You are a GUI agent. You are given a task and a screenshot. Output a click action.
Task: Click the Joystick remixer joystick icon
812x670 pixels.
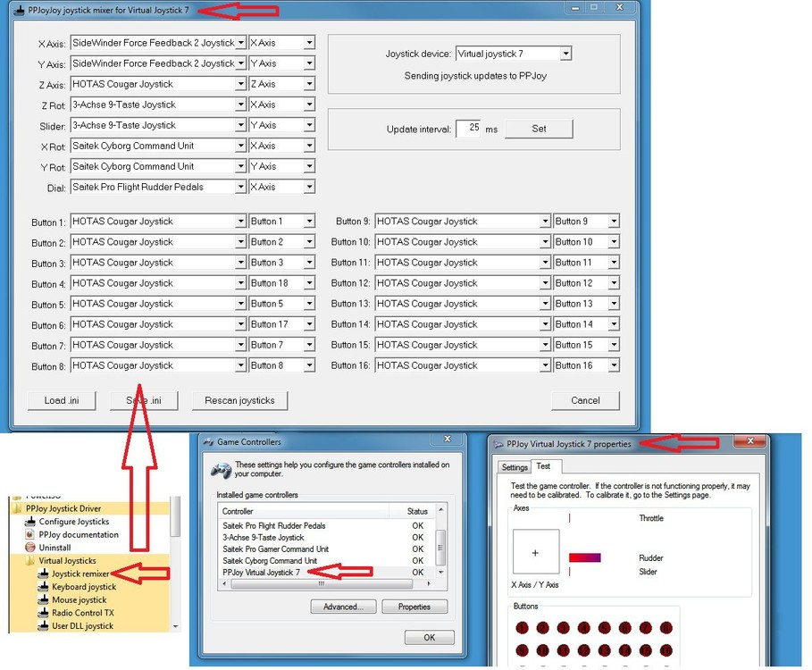44,574
